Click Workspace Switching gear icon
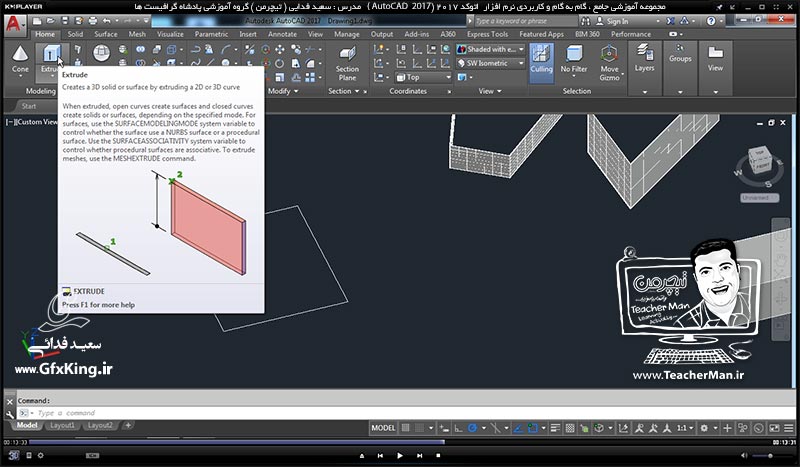 point(704,428)
